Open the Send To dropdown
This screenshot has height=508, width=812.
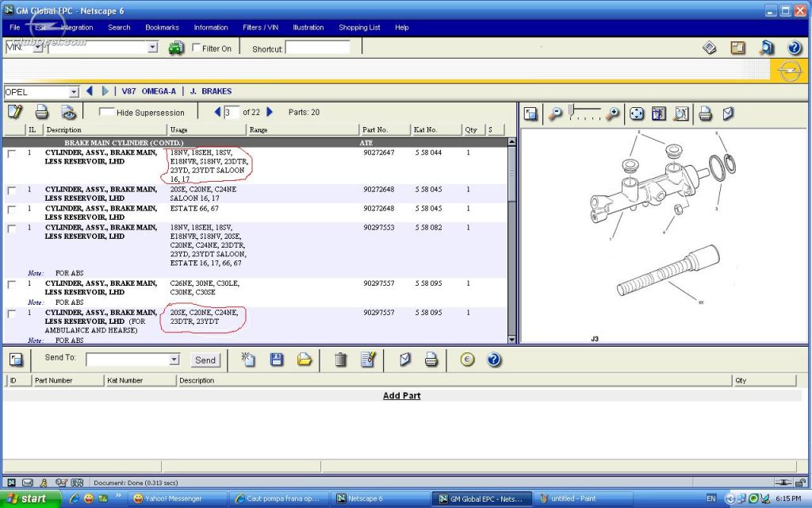pyautogui.click(x=174, y=360)
